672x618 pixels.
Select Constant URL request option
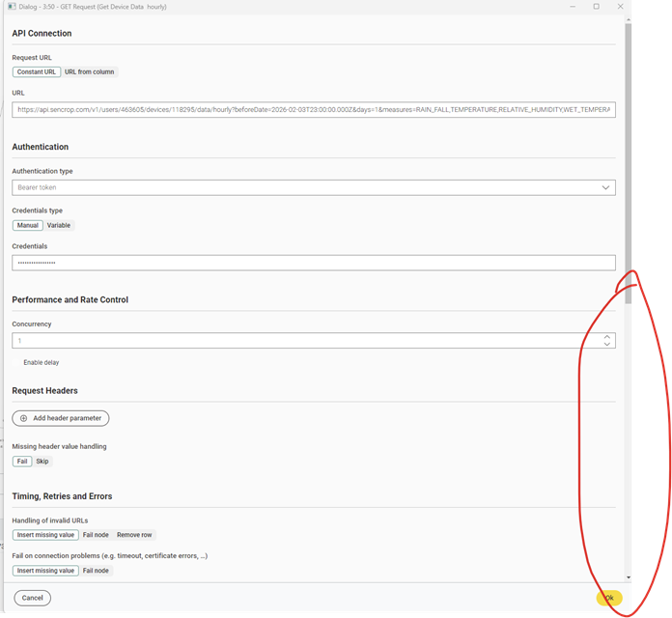[37, 71]
